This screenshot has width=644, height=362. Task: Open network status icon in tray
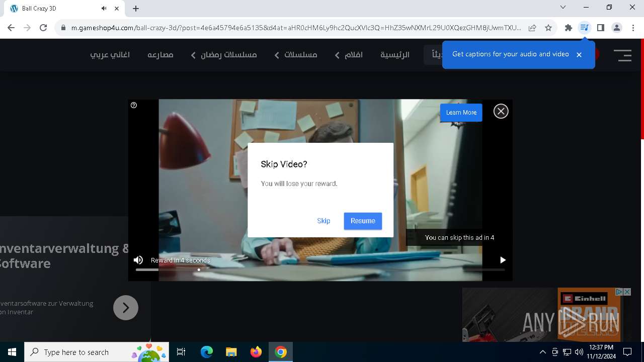point(567,352)
